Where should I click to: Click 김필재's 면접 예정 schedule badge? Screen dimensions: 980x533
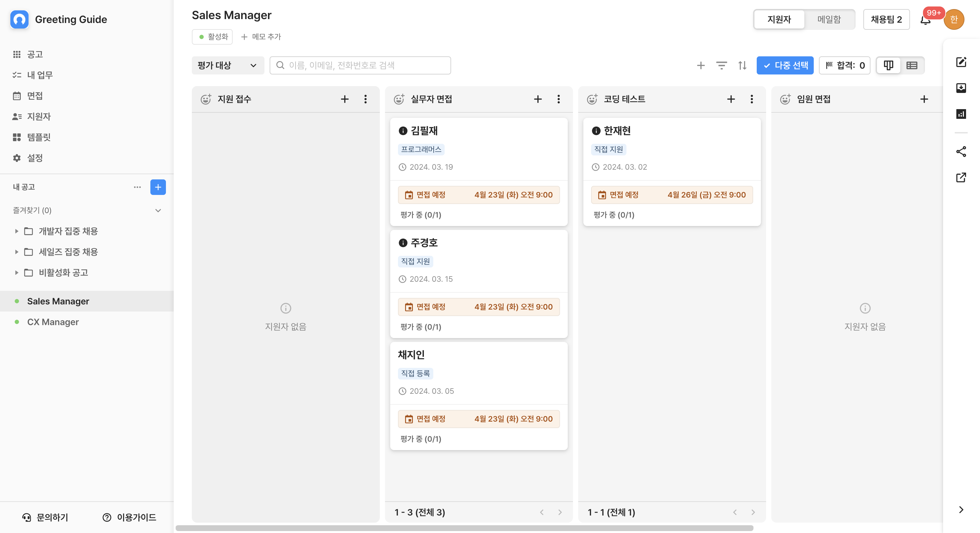(x=479, y=195)
